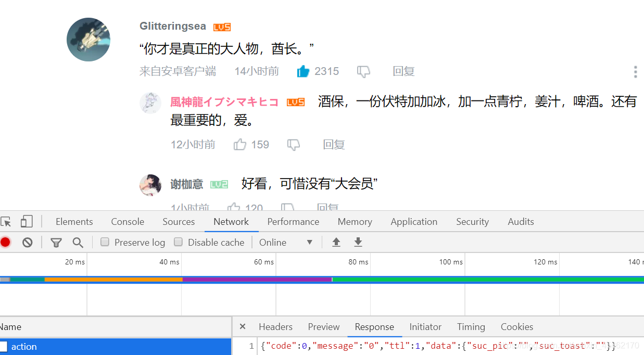Open the network filter bar

pyautogui.click(x=56, y=242)
